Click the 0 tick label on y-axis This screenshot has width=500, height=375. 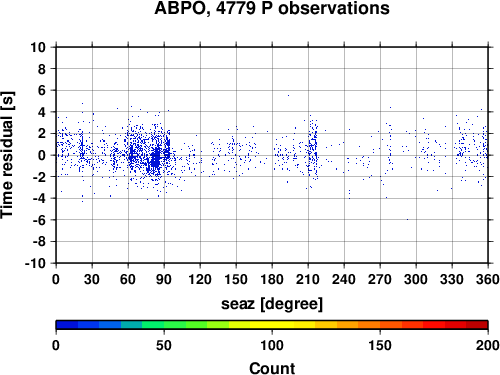[42, 155]
